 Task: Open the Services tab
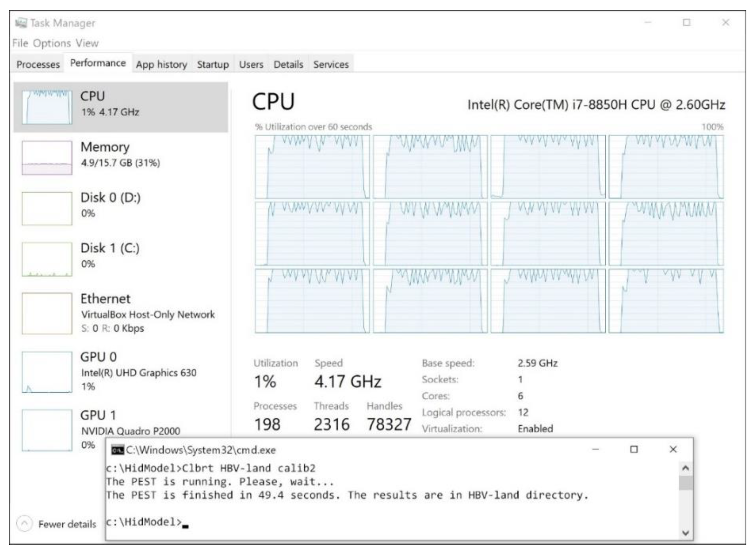tap(331, 64)
